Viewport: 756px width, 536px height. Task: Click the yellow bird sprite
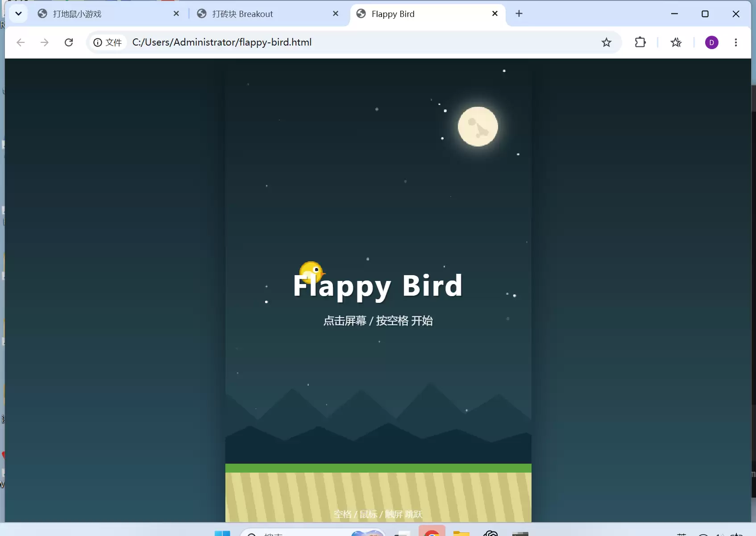312,272
